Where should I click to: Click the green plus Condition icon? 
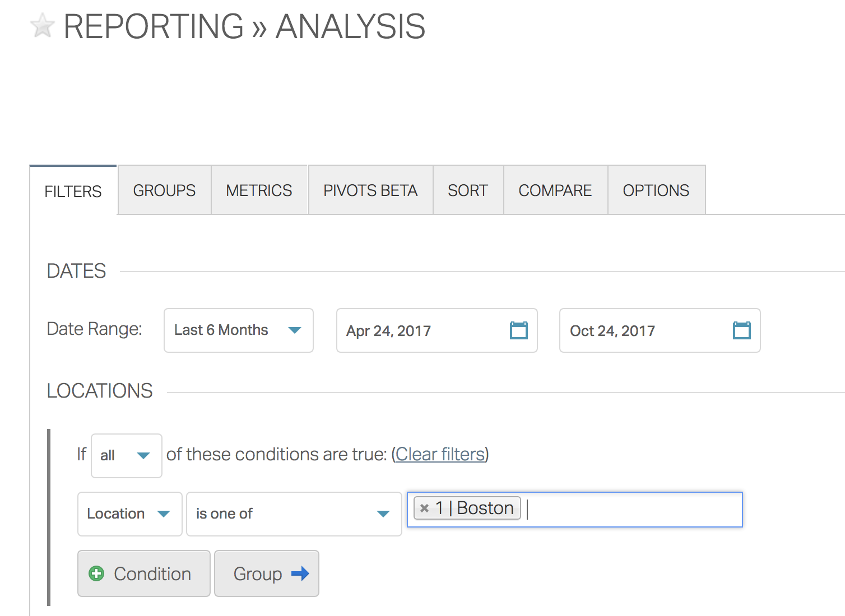point(96,573)
